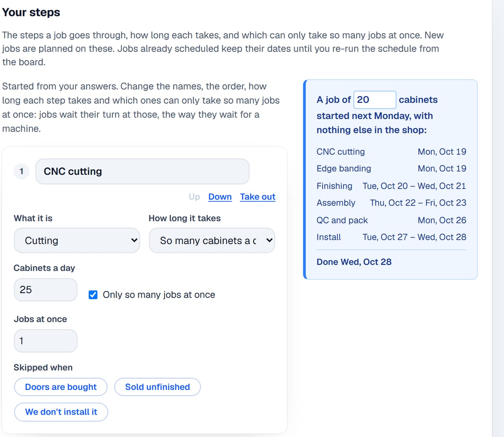Edit the CNC cutting step name field
504x437 pixels.
click(142, 171)
